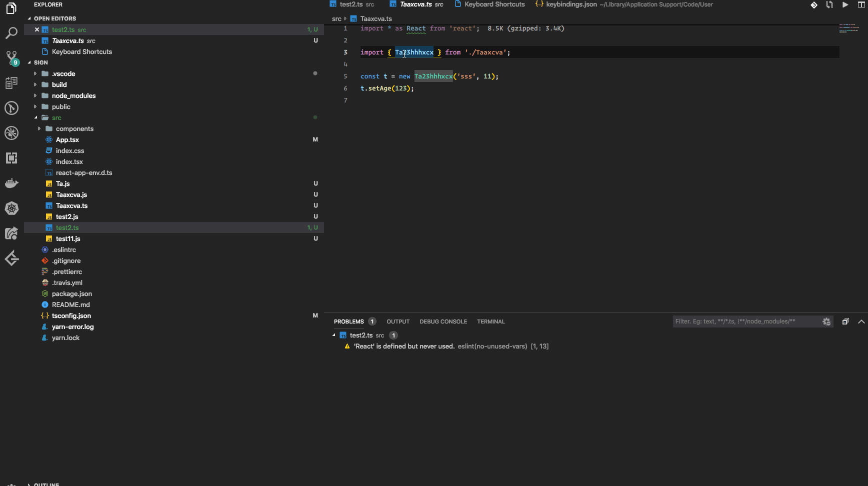The width and height of the screenshot is (868, 486).
Task: Maximize the bottom panel with chevron
Action: pos(861,321)
